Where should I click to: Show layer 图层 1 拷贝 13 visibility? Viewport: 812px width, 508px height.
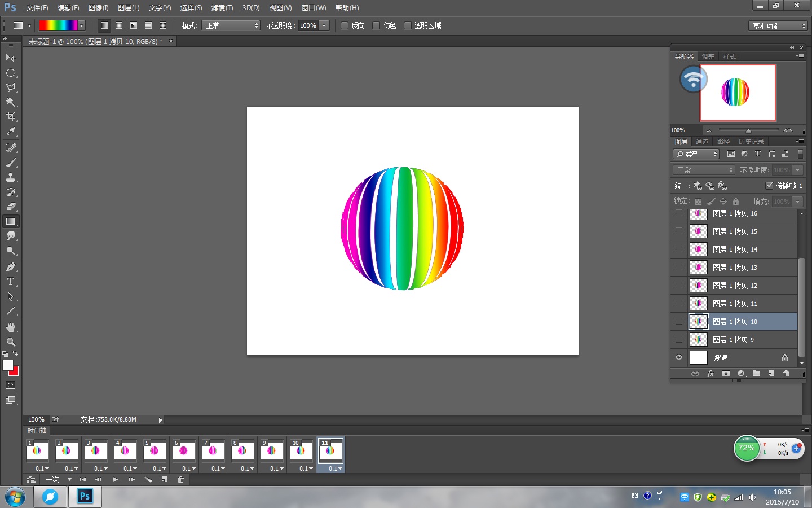tap(679, 267)
